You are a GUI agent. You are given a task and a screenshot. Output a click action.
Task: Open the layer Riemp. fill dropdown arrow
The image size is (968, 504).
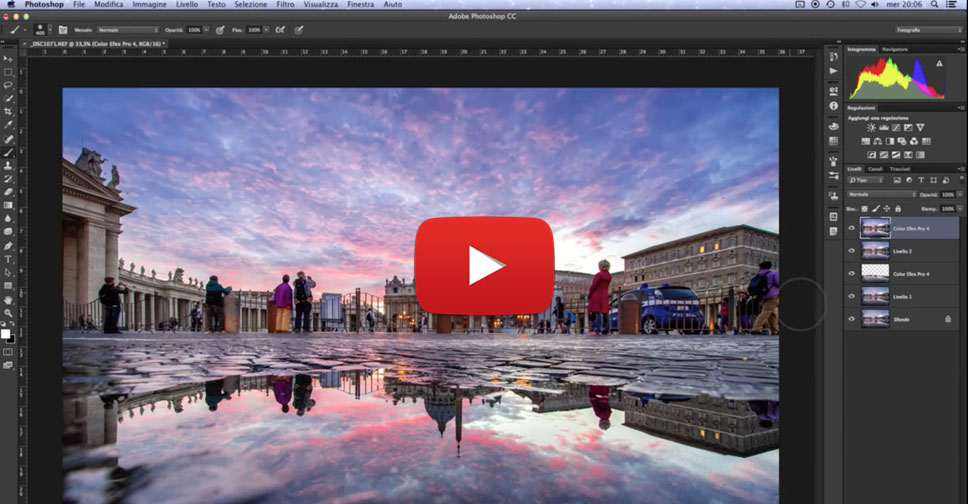tap(960, 209)
